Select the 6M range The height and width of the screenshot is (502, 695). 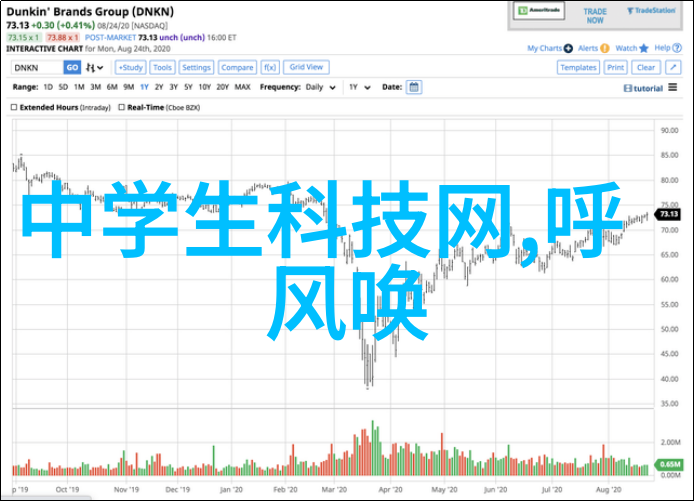click(x=112, y=87)
